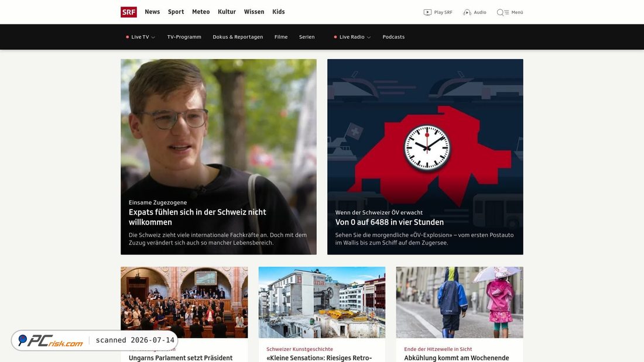This screenshot has width=644, height=362.
Task: Click the Einsame Zugezogene kicker text
Action: coord(157,202)
